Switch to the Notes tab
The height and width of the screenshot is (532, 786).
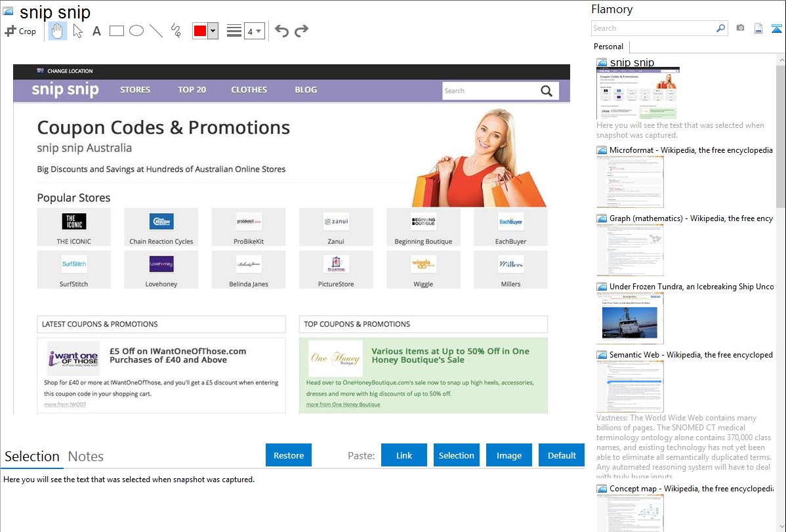(x=86, y=457)
